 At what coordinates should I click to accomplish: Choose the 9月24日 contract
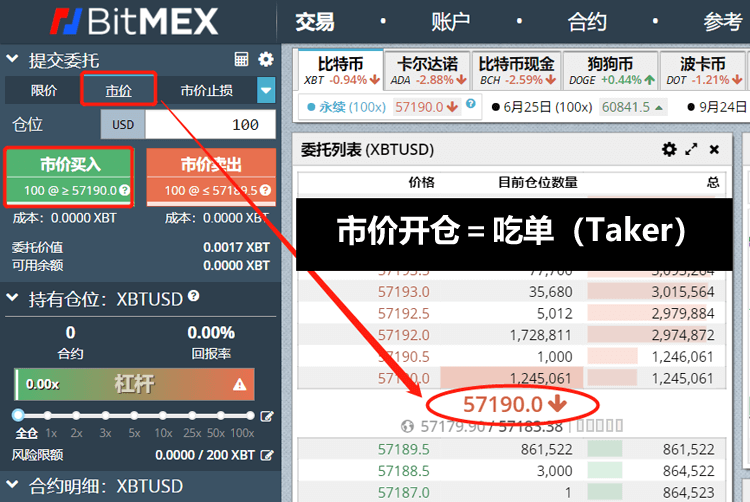point(716,107)
